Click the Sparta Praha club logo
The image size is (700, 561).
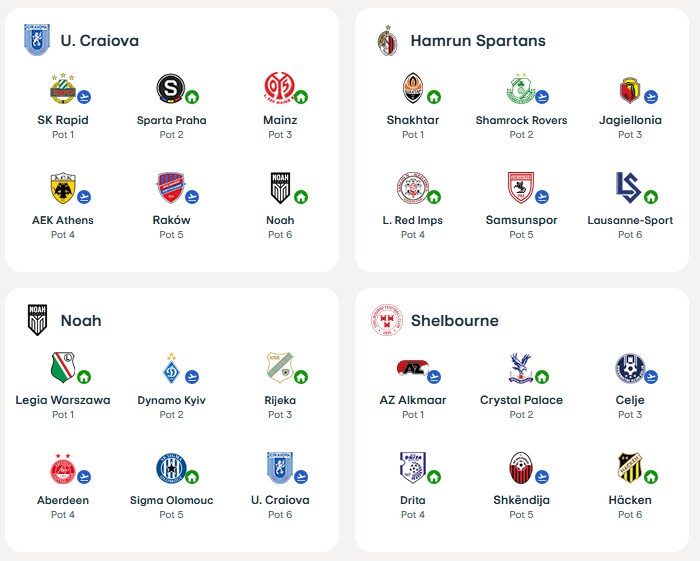pos(171,89)
